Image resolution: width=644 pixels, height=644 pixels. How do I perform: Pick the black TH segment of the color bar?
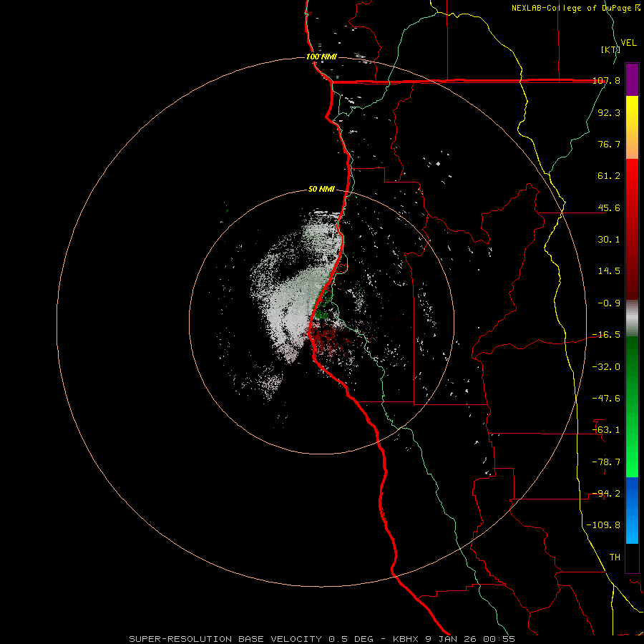pyautogui.click(x=632, y=557)
